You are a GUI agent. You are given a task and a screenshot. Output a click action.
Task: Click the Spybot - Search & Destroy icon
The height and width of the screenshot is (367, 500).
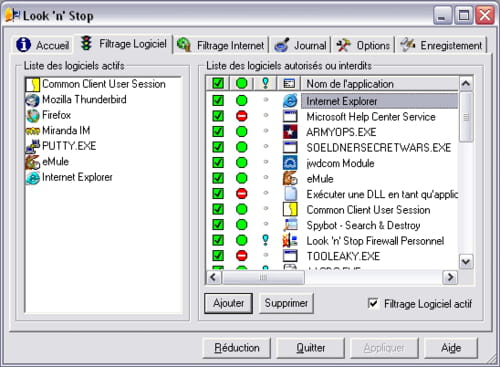click(290, 225)
